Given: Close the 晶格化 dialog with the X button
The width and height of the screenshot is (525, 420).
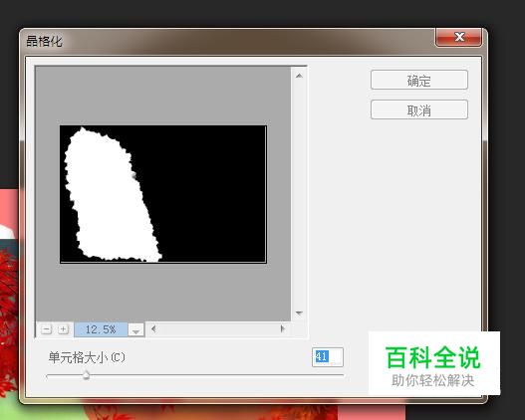Looking at the screenshot, I should pos(458,37).
